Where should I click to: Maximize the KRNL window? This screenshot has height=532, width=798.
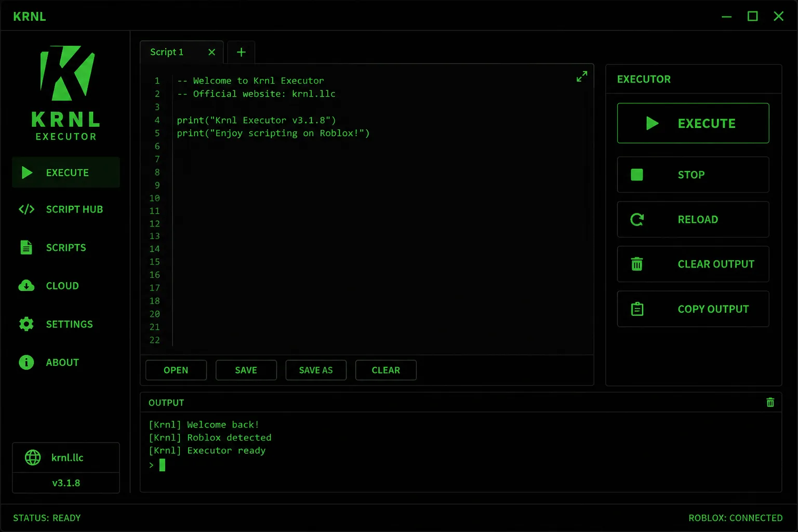click(x=752, y=17)
